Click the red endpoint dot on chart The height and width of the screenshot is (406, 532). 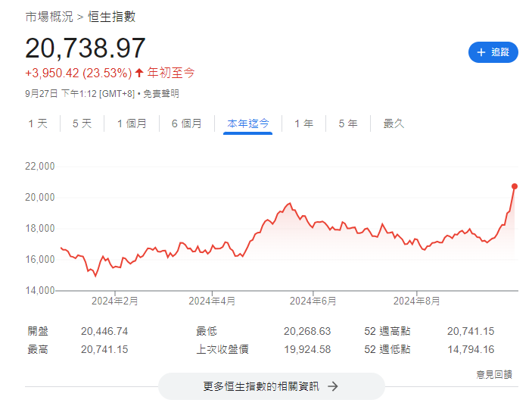tap(515, 186)
